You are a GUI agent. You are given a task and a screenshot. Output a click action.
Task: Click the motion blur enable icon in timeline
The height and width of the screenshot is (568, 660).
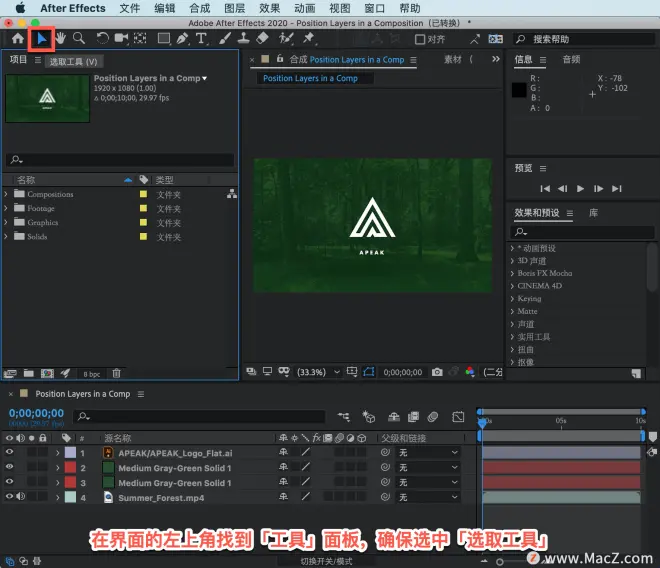coord(433,417)
